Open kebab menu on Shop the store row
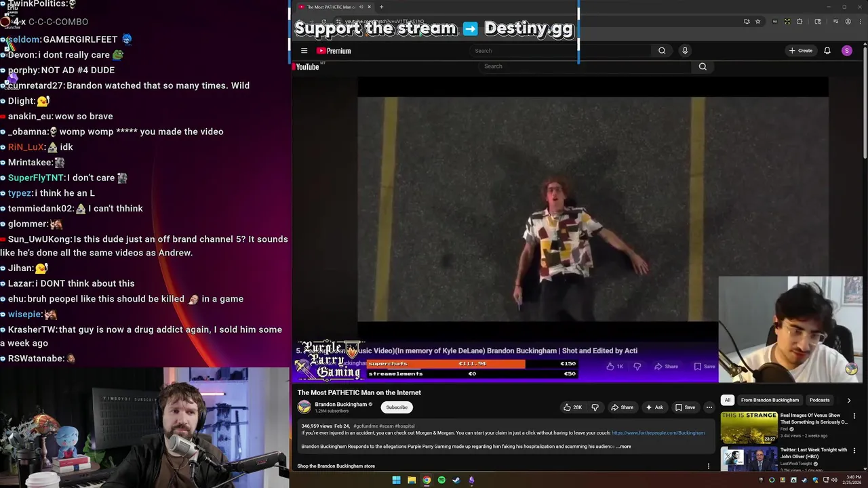 point(709,466)
